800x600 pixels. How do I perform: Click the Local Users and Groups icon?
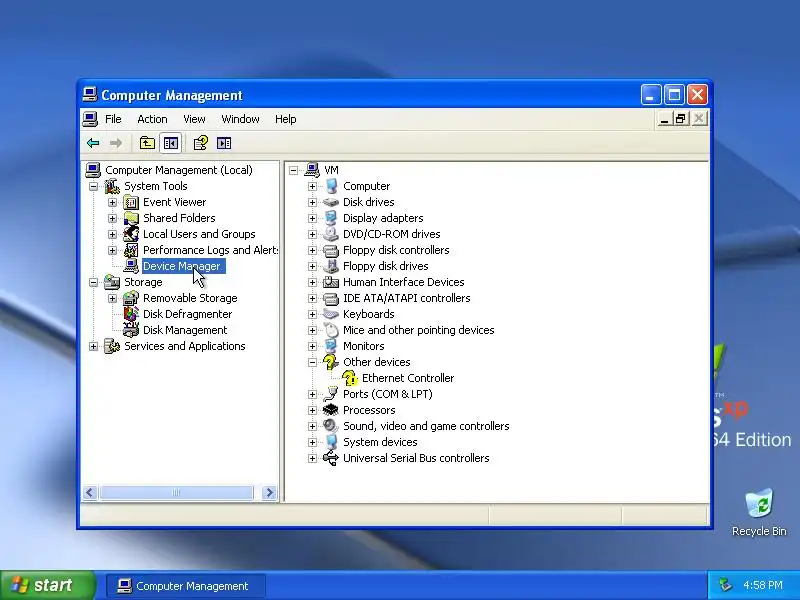point(131,234)
